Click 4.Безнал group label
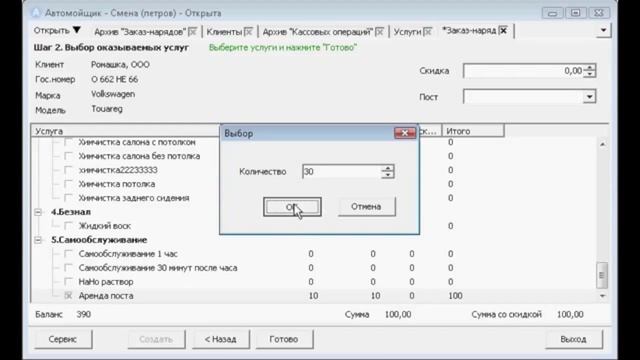 tap(71, 212)
